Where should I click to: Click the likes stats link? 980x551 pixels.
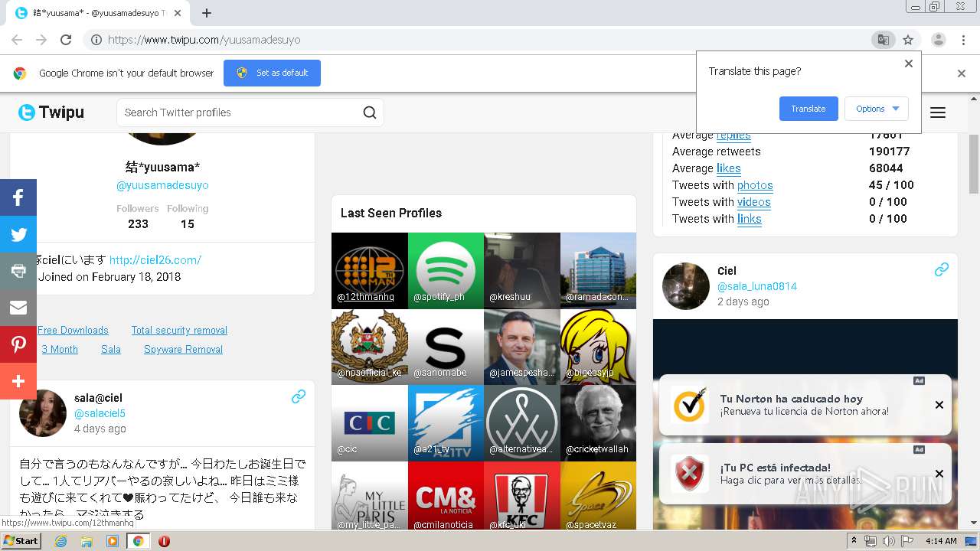coord(729,168)
